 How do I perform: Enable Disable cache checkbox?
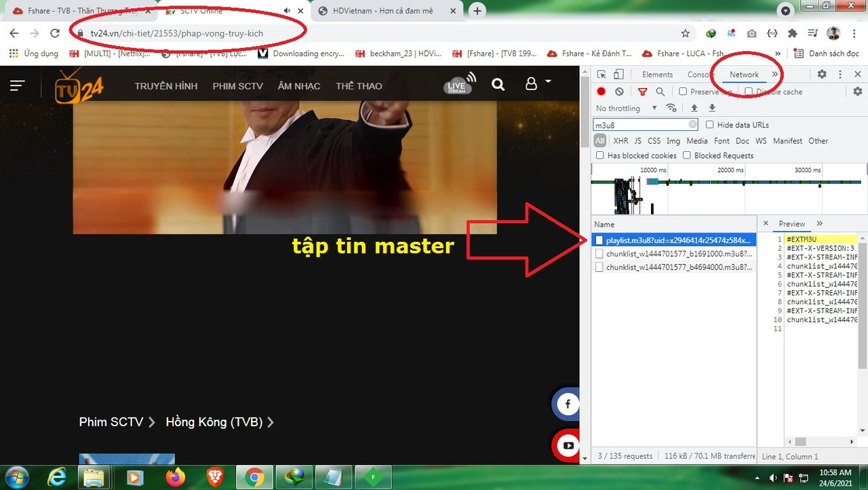tap(749, 91)
